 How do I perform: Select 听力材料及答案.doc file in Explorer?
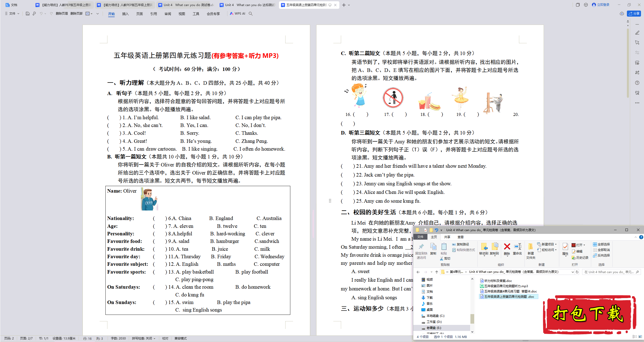[496, 281]
